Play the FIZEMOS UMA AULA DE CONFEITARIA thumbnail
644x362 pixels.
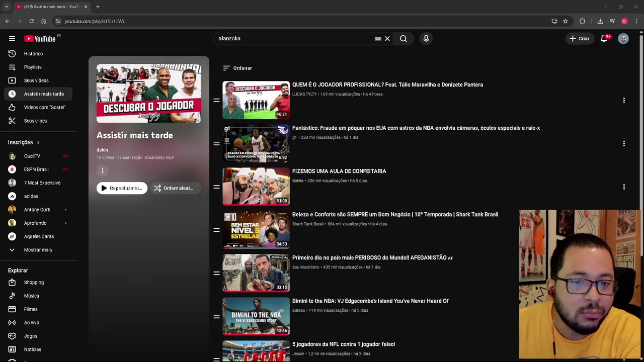[x=256, y=187]
